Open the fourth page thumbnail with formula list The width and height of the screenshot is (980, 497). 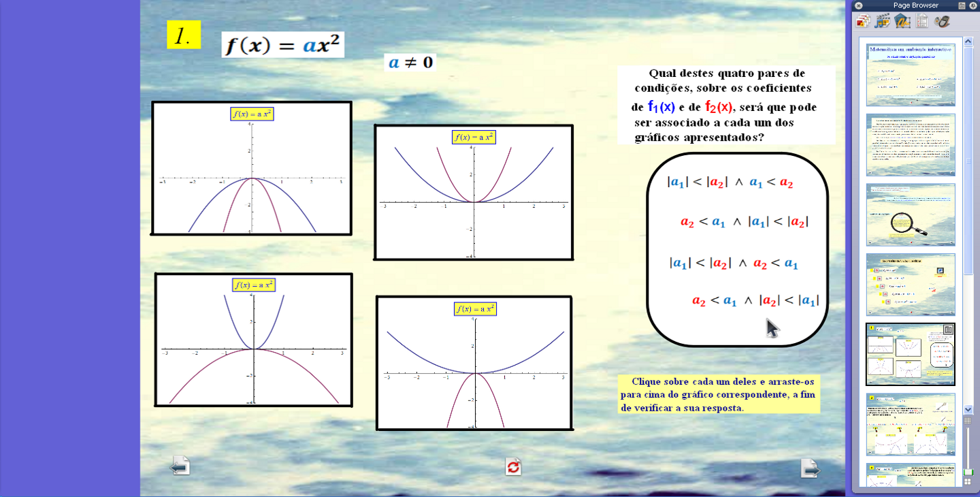point(911,285)
